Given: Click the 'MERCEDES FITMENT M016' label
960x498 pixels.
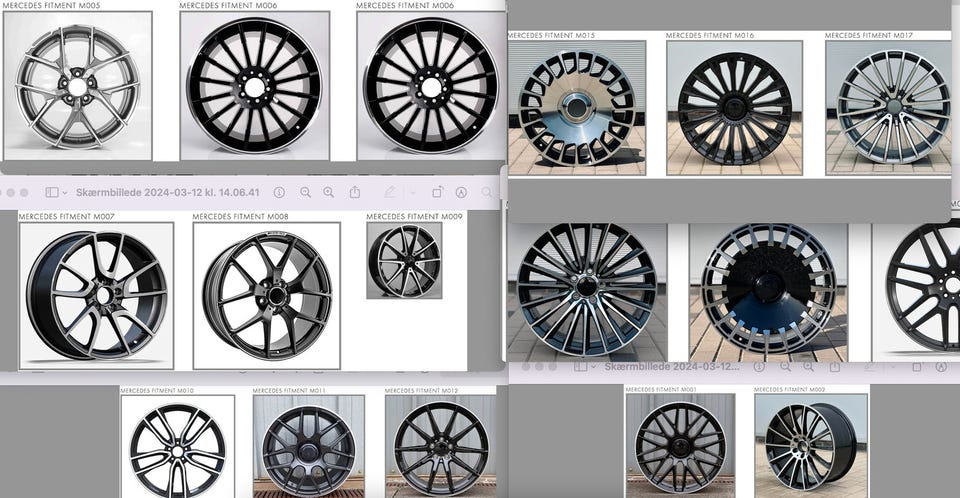Looking at the screenshot, I should (710, 36).
